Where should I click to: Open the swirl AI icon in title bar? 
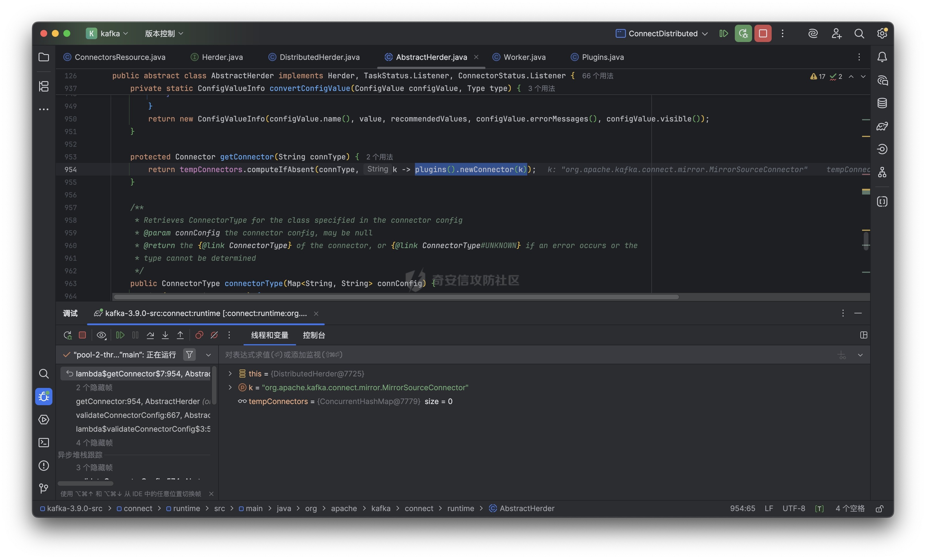click(x=813, y=33)
